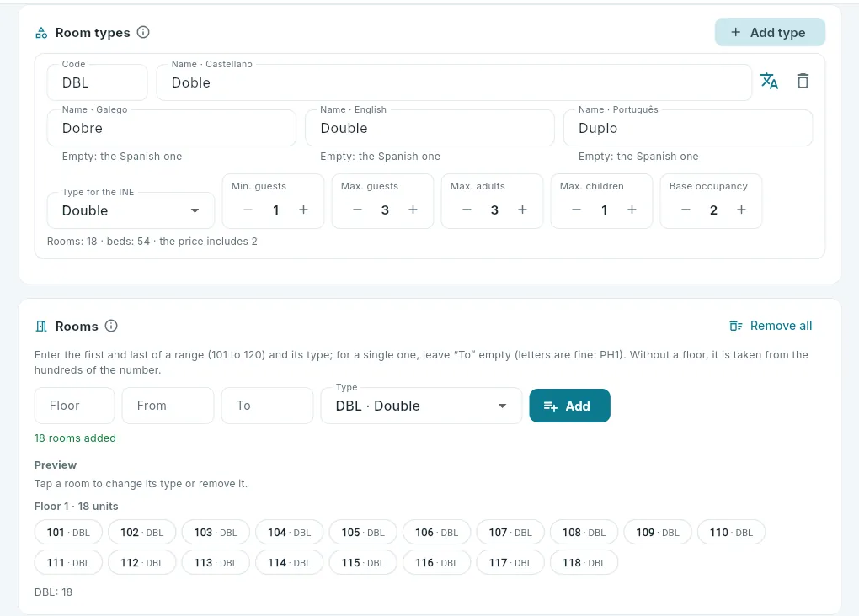Focus the Name Português field
859x616 pixels.
688,128
